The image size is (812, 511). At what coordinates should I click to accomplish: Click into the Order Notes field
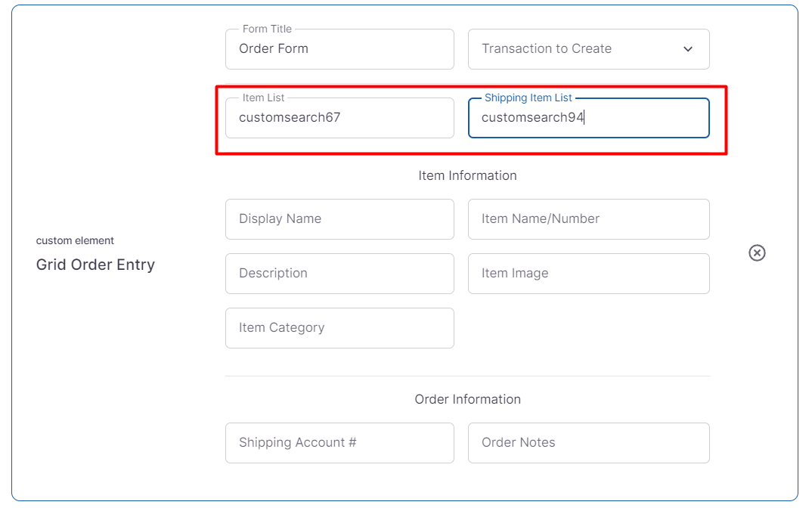coord(588,443)
